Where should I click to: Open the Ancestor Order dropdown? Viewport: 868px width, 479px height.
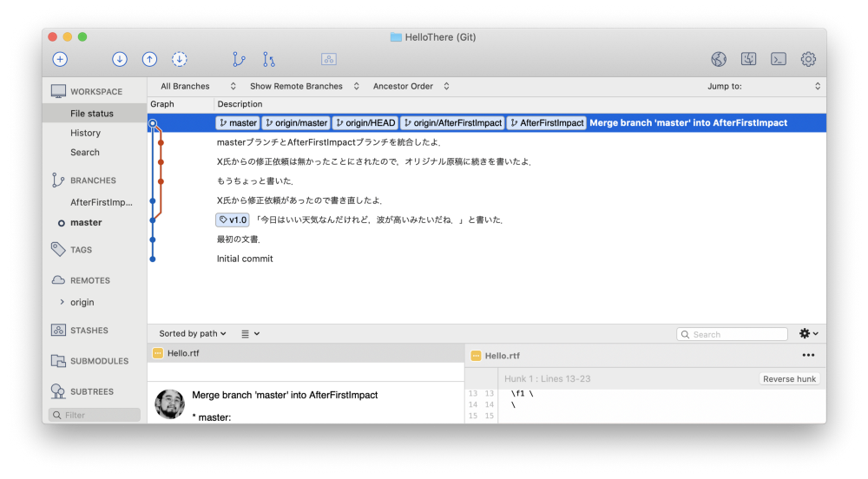coord(411,86)
